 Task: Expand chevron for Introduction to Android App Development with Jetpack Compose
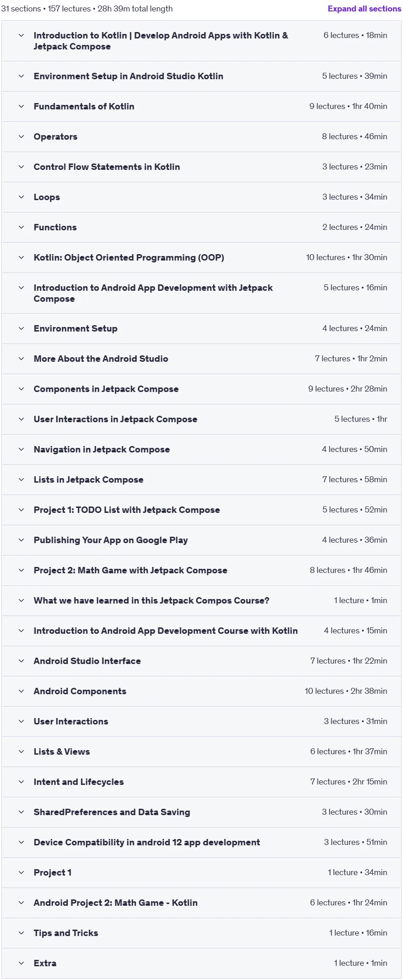[x=21, y=288]
